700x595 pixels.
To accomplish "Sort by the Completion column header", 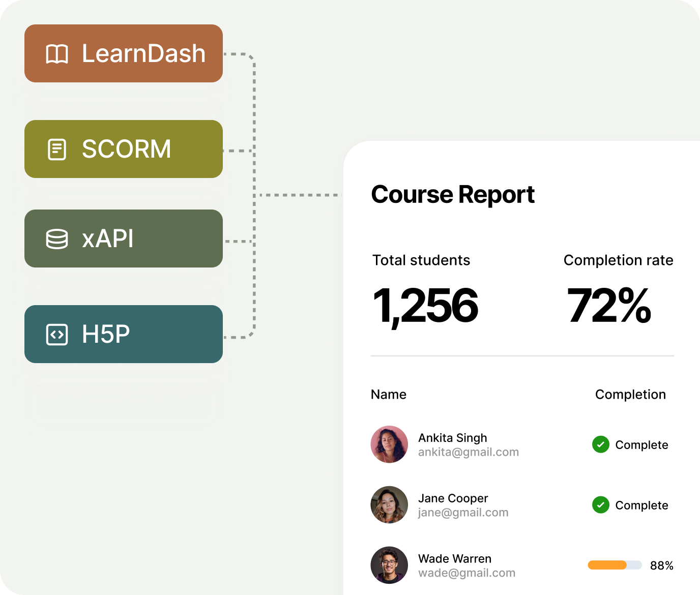I will [630, 395].
